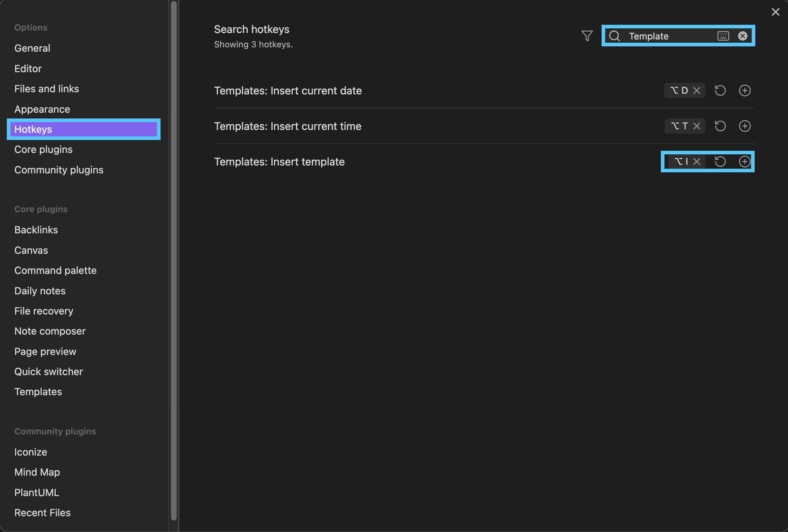This screenshot has width=788, height=532.
Task: Switch to the Appearance settings tab
Action: tap(42, 109)
